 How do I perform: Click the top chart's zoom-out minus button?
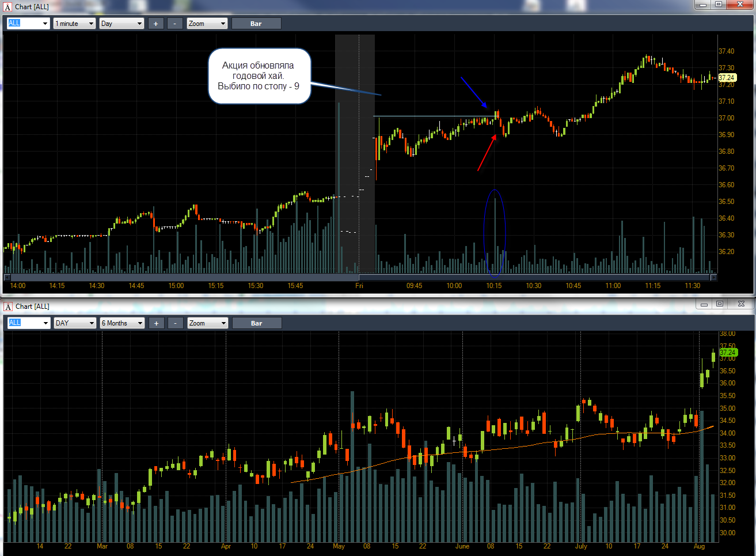175,24
